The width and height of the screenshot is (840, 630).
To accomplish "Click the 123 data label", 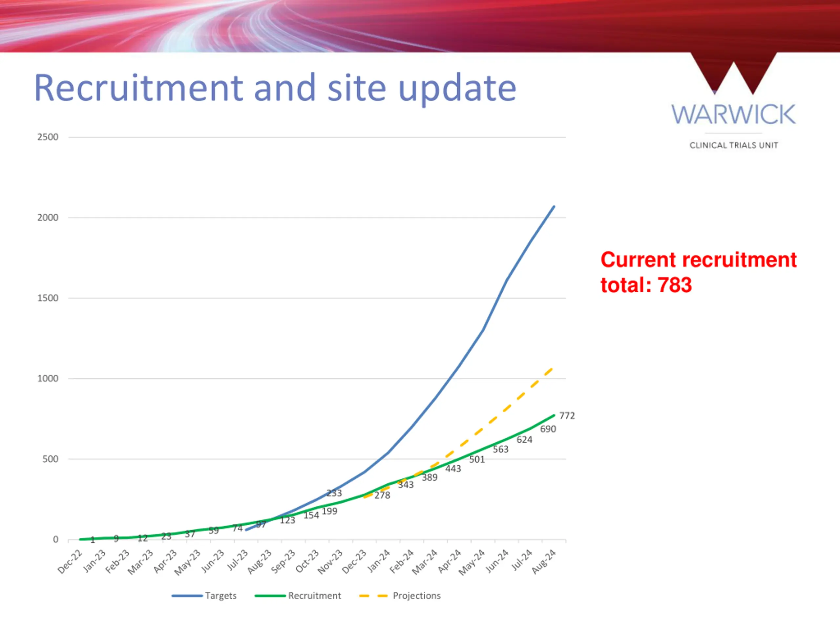I will click(x=287, y=520).
